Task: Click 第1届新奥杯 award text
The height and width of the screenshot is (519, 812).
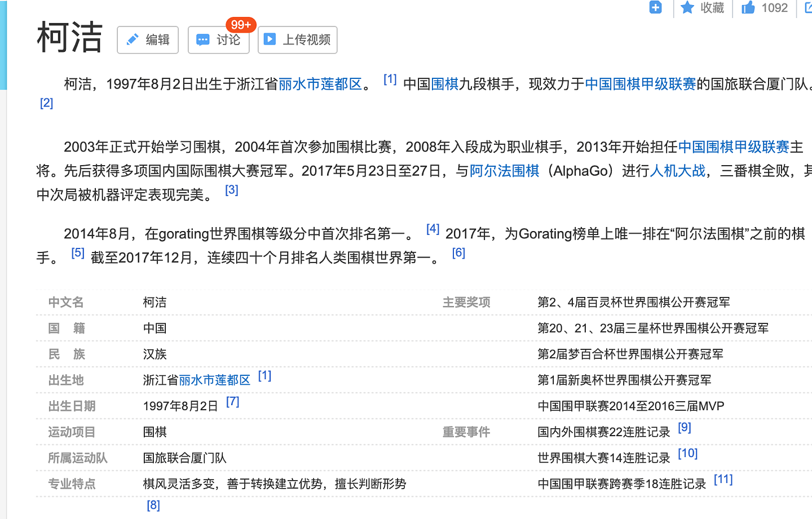Action: [624, 380]
